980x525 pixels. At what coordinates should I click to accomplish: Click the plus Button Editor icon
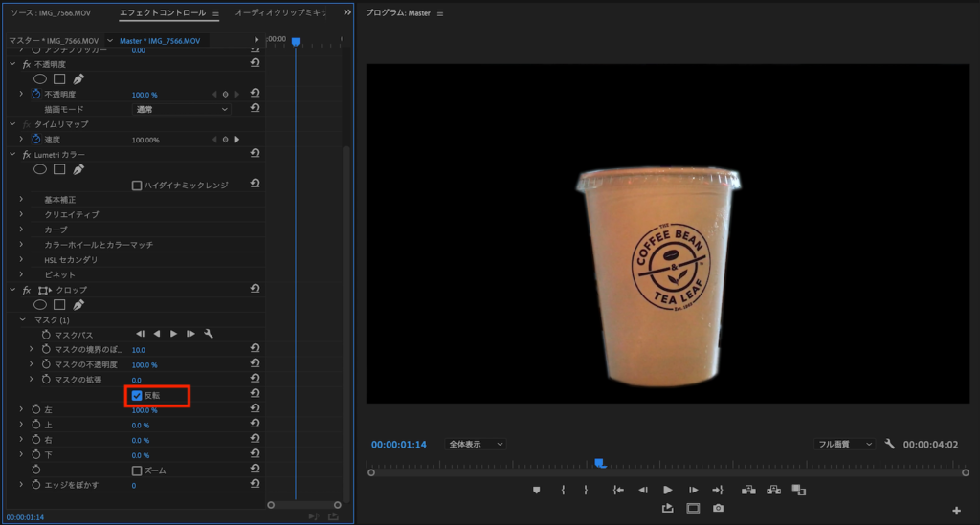956,510
